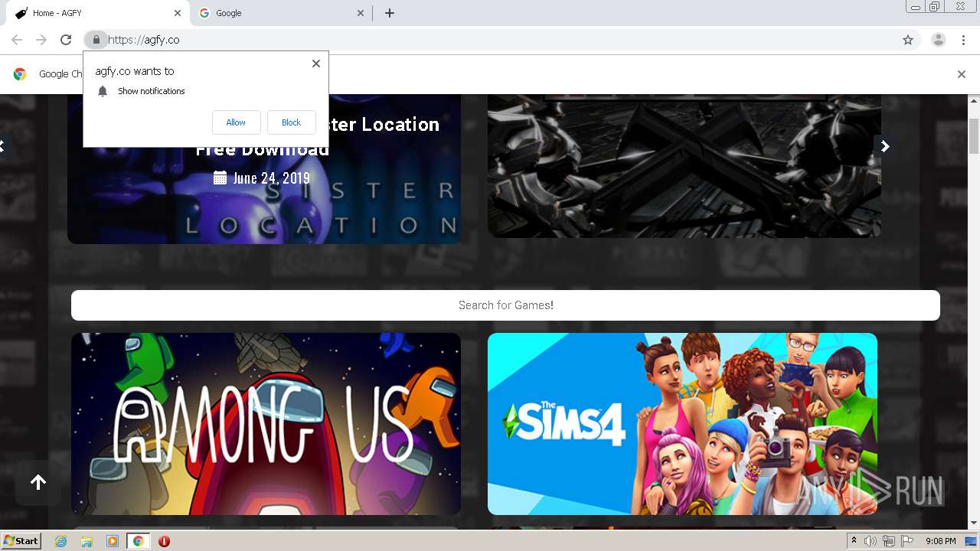Image resolution: width=980 pixels, height=551 pixels.
Task: Close the Home - AGFY tab
Action: (178, 13)
